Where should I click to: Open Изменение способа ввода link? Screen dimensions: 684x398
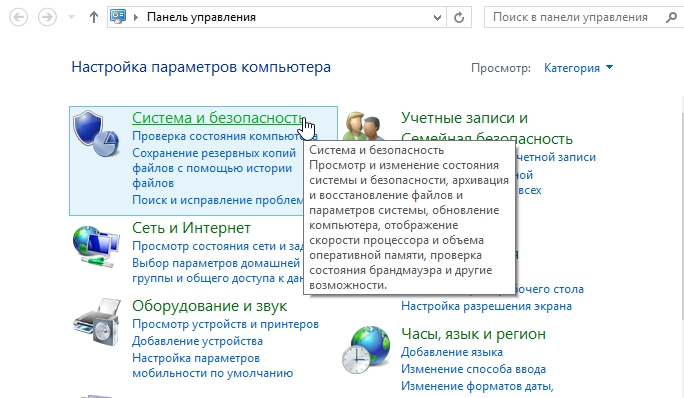point(473,369)
